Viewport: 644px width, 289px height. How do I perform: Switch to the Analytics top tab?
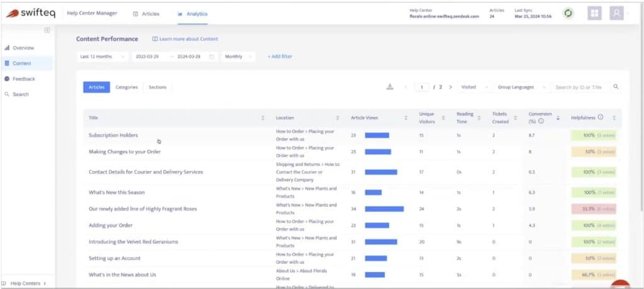coord(192,14)
